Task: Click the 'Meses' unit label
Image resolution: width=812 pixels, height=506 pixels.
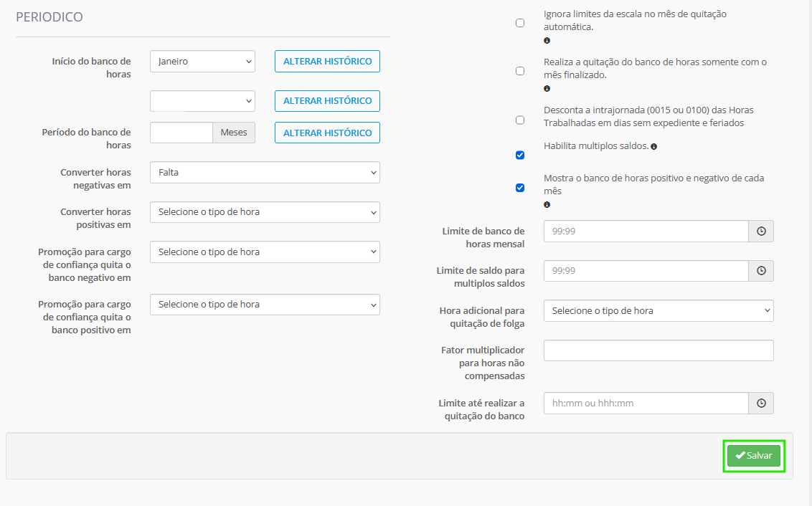Action: (x=234, y=133)
